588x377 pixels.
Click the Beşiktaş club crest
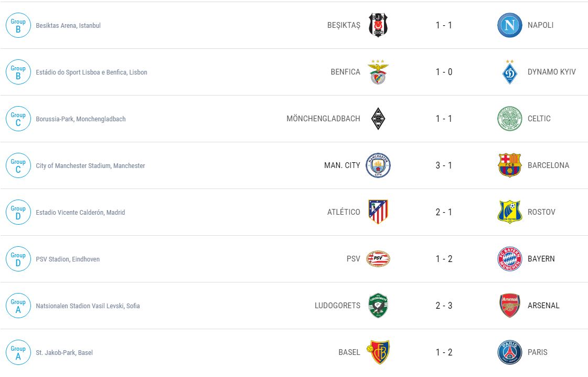(x=378, y=25)
